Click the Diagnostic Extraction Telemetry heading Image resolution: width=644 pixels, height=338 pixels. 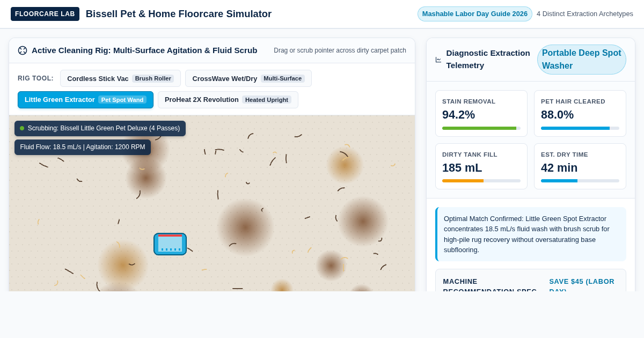pyautogui.click(x=488, y=59)
